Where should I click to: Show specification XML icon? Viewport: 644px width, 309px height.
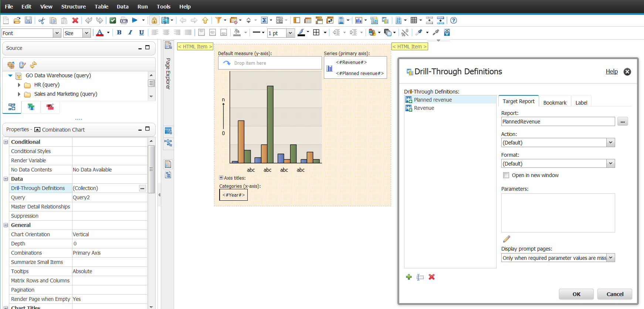[x=124, y=20]
